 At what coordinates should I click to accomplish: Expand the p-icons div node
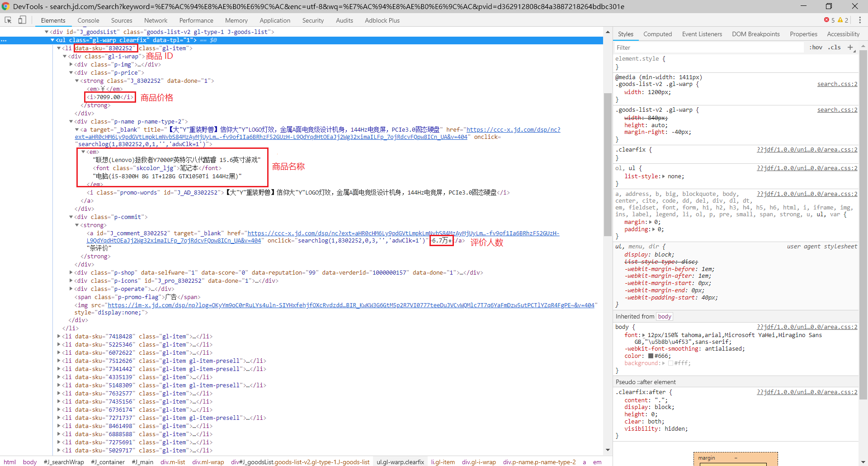(x=71, y=281)
